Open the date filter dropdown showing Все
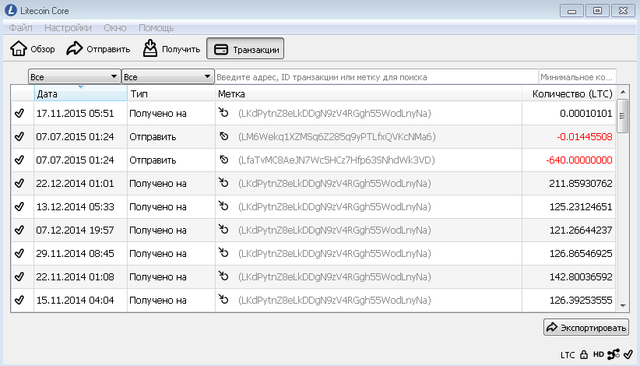Image resolution: width=640 pixels, height=366 pixels. click(x=74, y=77)
